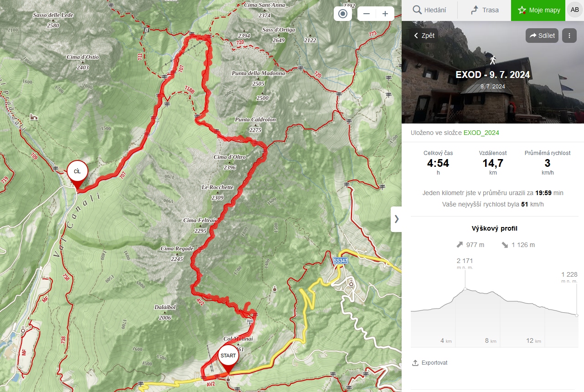
Task: Open Moje mapy saved maps tab
Action: pyautogui.click(x=538, y=10)
